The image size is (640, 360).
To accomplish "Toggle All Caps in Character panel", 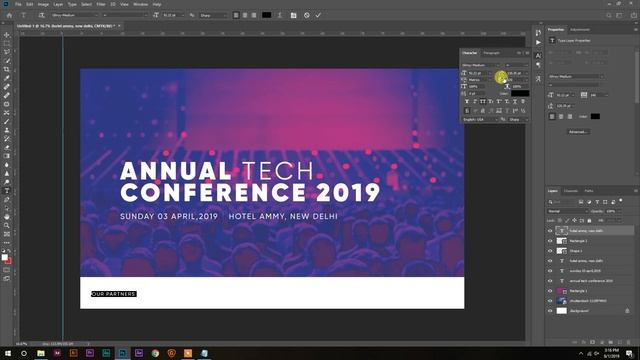I will coord(483,101).
